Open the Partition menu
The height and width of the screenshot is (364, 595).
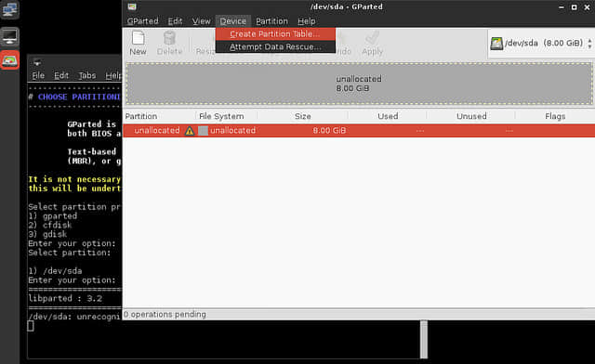pyautogui.click(x=271, y=21)
